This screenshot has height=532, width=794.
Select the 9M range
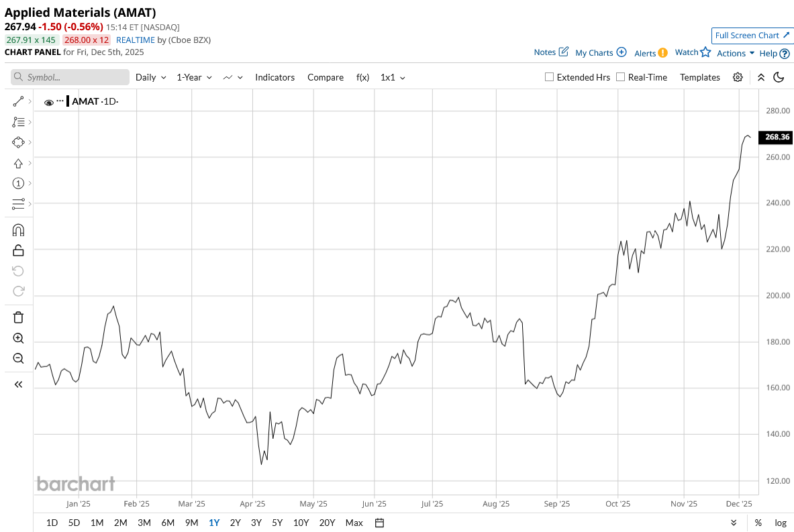(191, 523)
